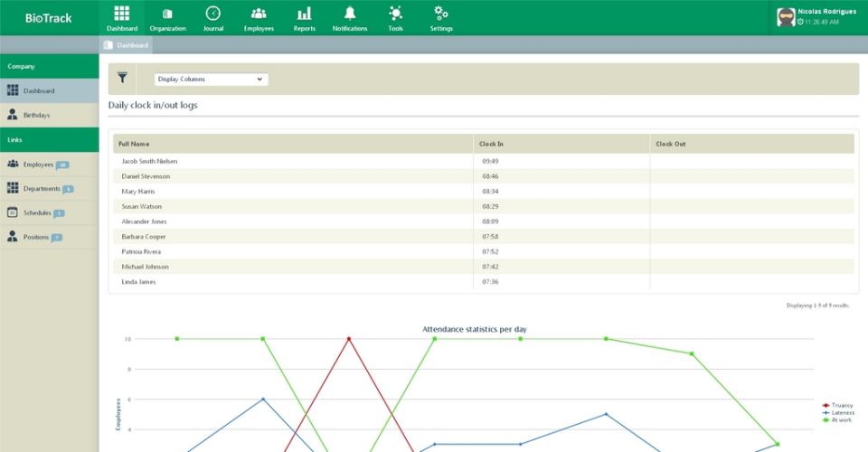The width and height of the screenshot is (868, 452).
Task: Open the Organization icon in top navigation
Action: 167,14
